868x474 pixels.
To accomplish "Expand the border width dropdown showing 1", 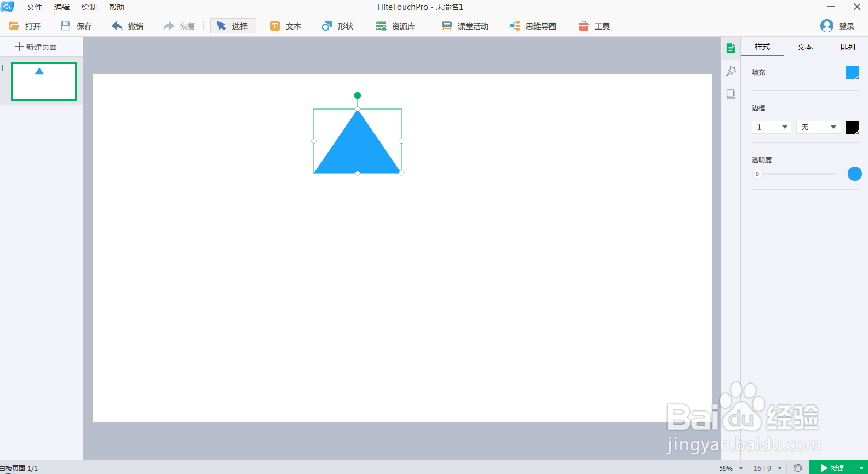I will click(772, 127).
